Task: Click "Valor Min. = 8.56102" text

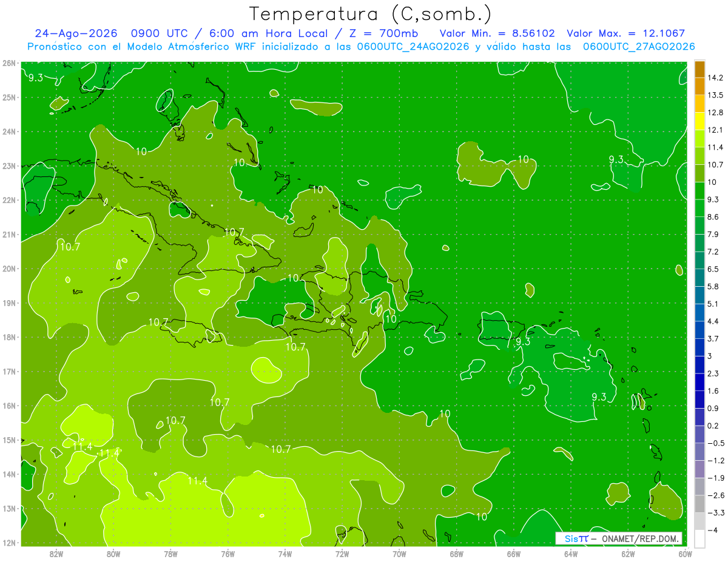Action: (497, 33)
